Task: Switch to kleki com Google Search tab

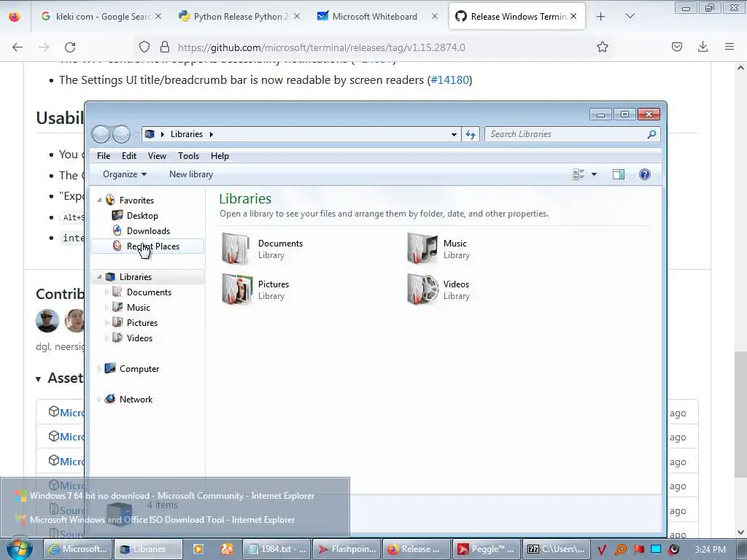Action: pyautogui.click(x=101, y=17)
